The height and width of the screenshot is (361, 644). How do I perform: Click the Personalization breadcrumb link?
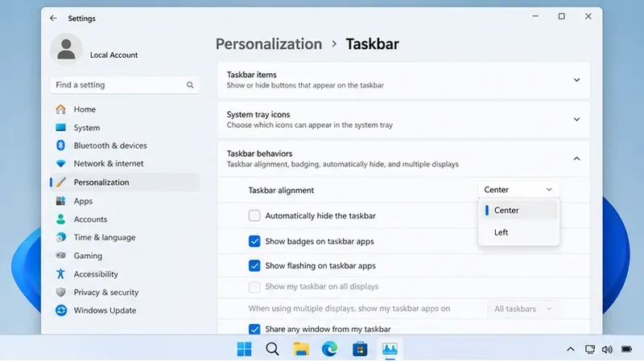(x=269, y=44)
